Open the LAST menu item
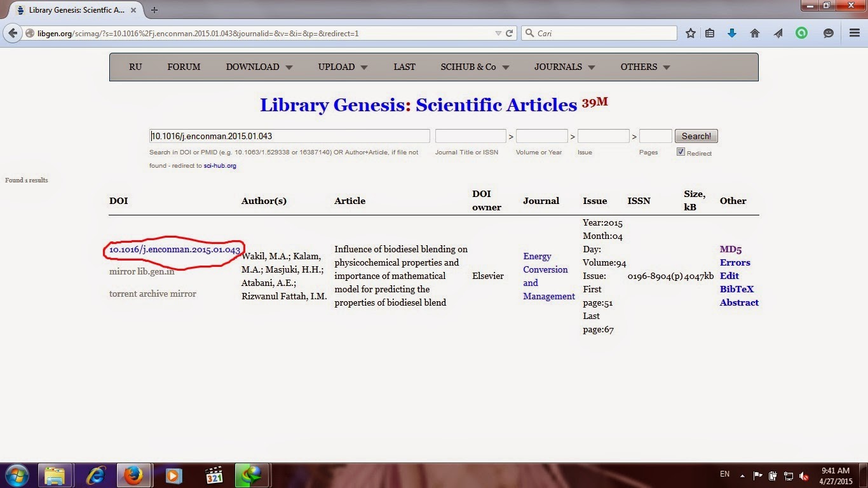 tap(404, 67)
